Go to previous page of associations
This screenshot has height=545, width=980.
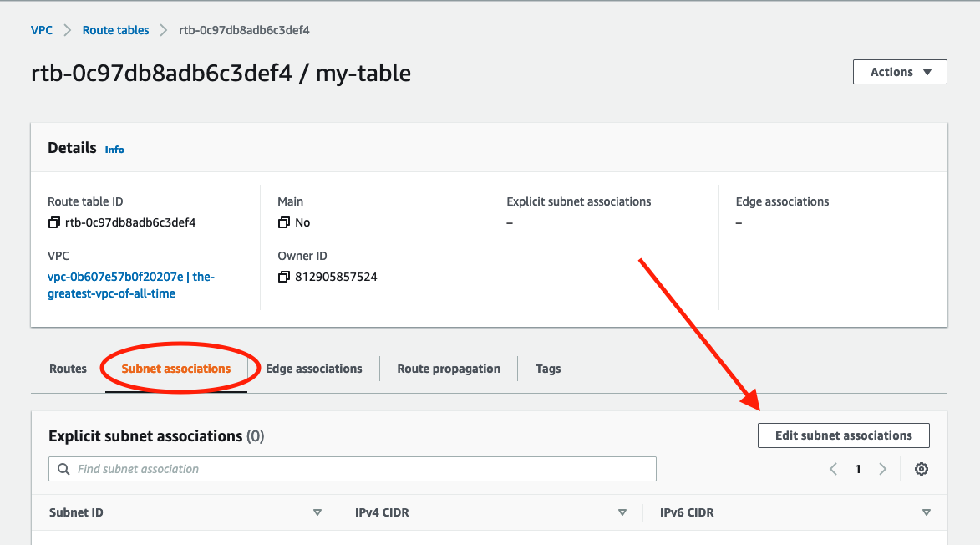[x=833, y=469]
